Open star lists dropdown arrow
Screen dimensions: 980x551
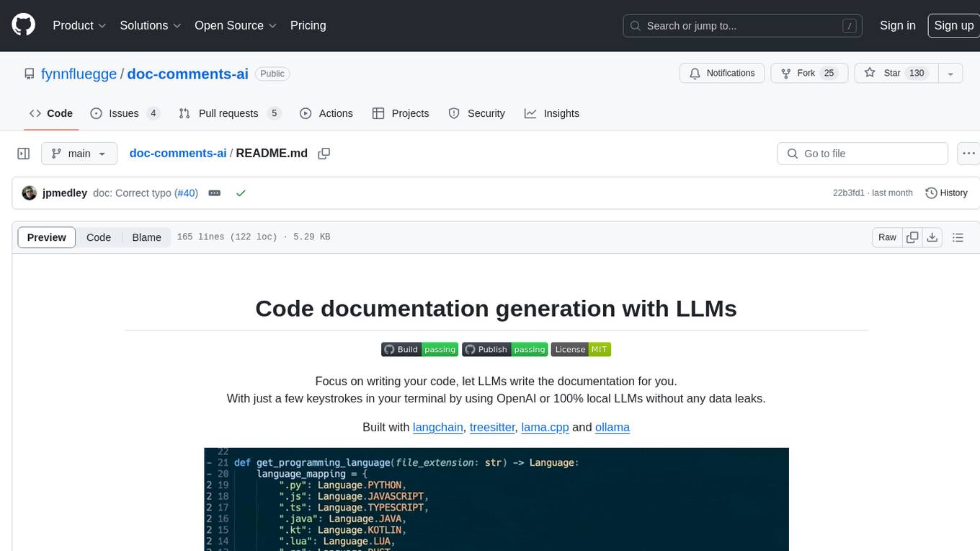coord(950,74)
